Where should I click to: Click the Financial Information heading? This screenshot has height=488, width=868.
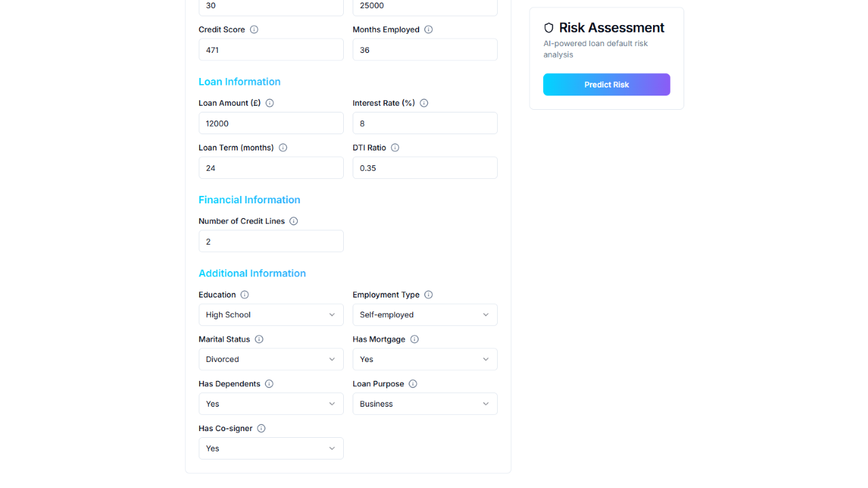[250, 200]
